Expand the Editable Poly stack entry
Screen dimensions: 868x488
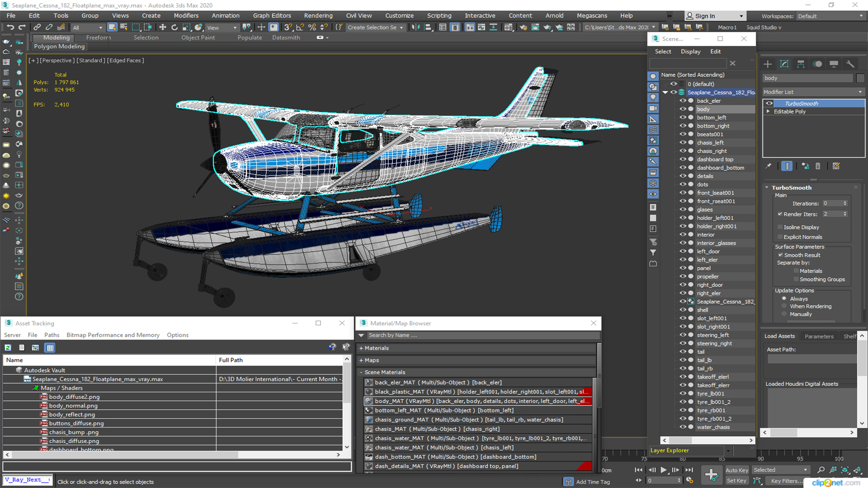pyautogui.click(x=768, y=112)
